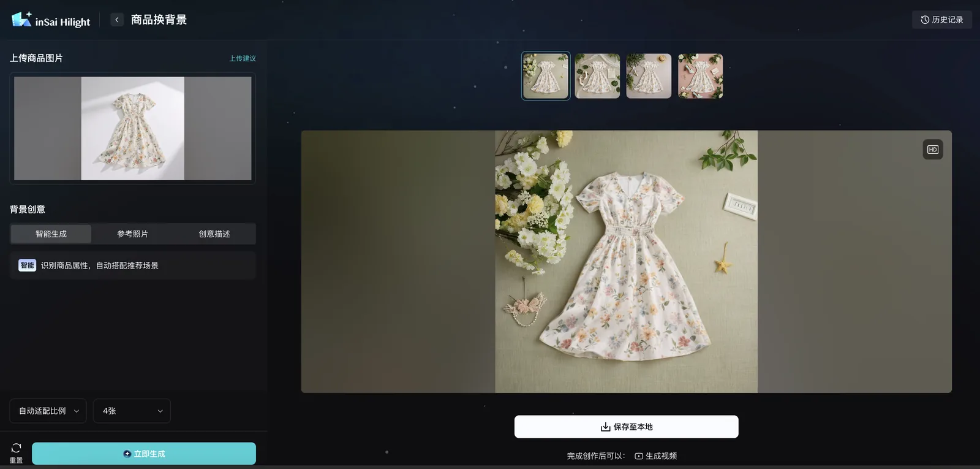Open the 自动适配比例 ratio dropdown
The width and height of the screenshot is (980, 469).
point(48,411)
